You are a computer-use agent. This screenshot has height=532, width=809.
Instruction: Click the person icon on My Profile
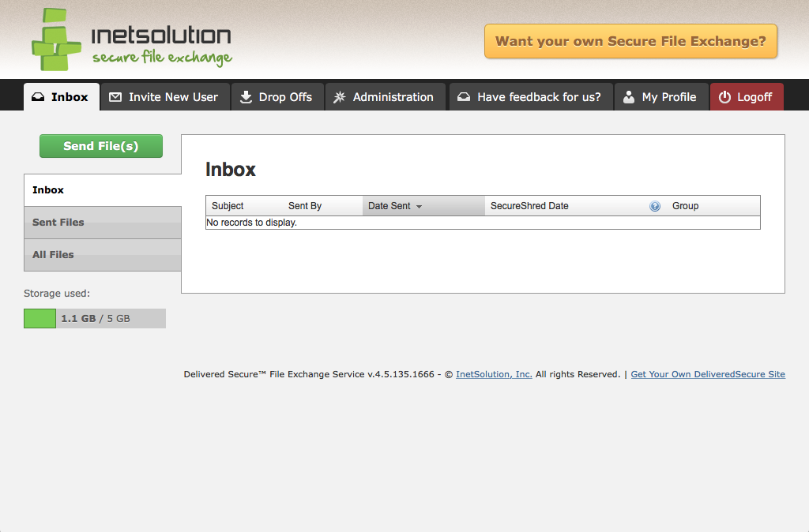click(x=628, y=96)
